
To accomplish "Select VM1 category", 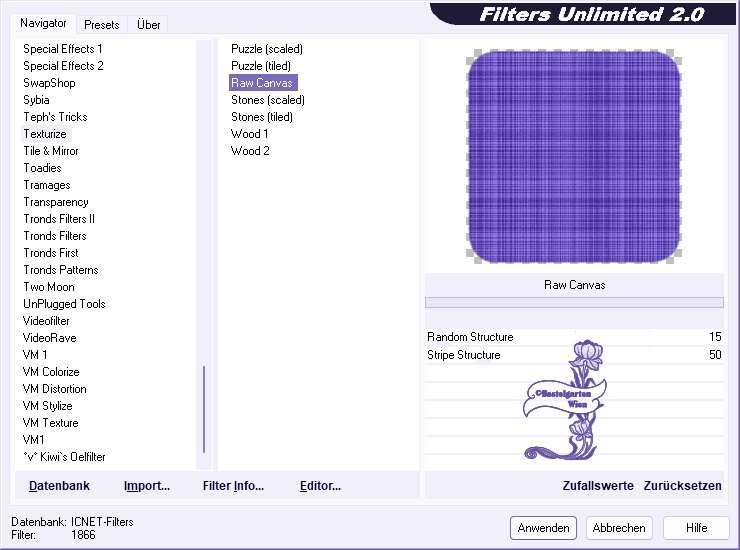I will pyautogui.click(x=34, y=440).
